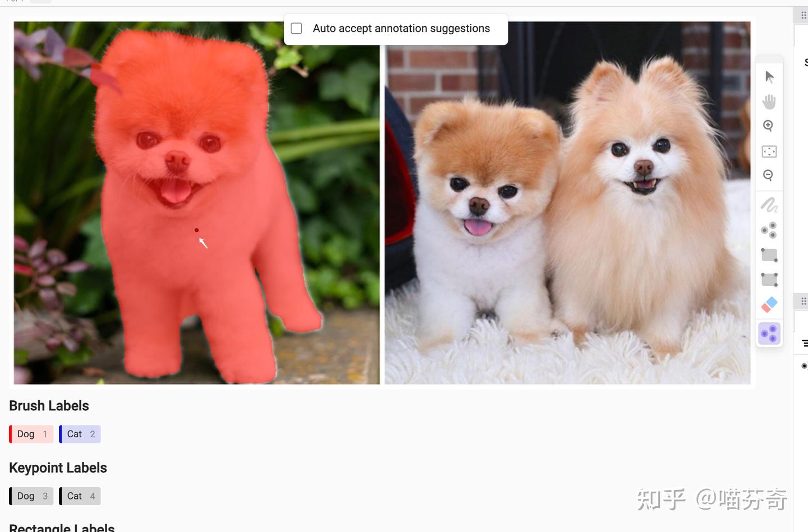Select the two-point rectangle tool
The height and width of the screenshot is (532, 808).
(769, 255)
